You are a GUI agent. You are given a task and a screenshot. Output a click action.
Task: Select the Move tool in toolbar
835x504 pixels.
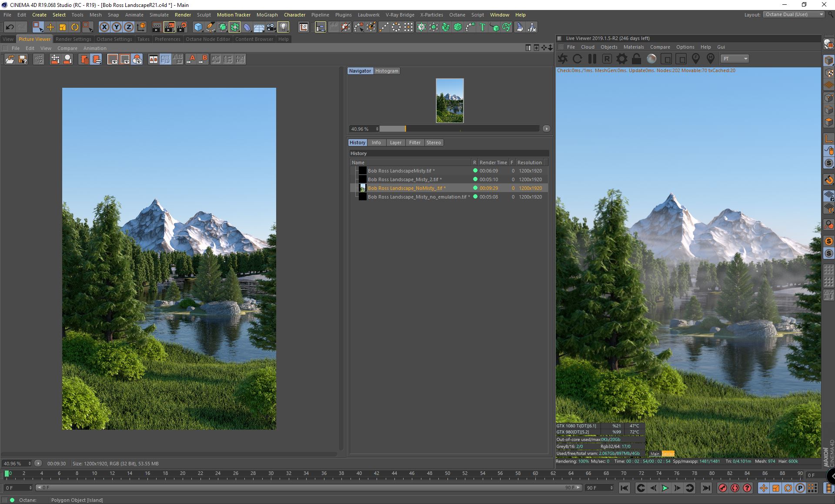50,27
